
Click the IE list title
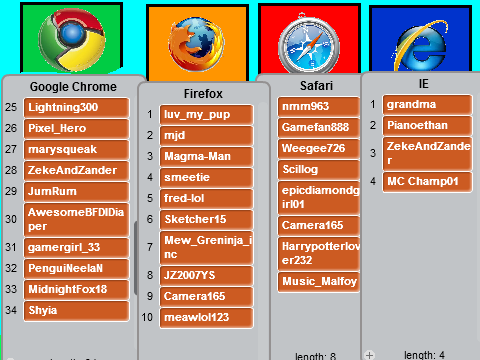coord(424,84)
